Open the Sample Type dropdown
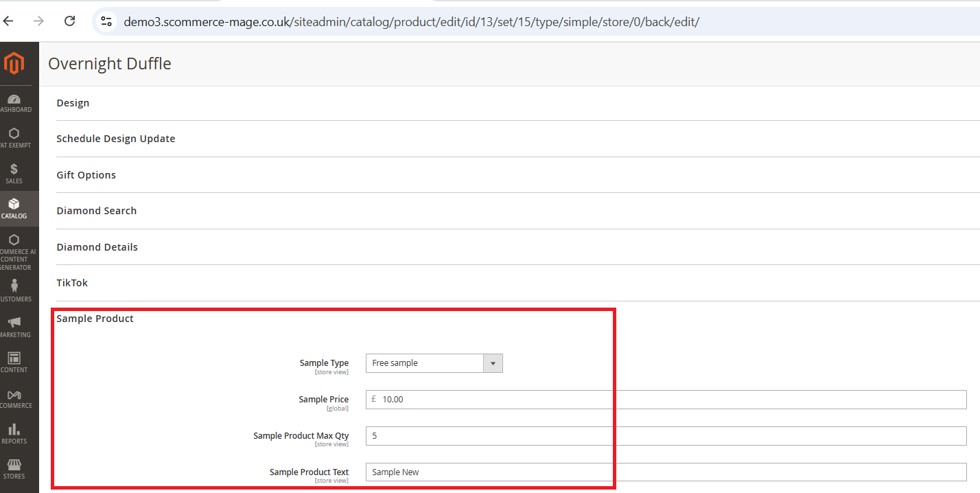The width and height of the screenshot is (980, 493). (434, 363)
